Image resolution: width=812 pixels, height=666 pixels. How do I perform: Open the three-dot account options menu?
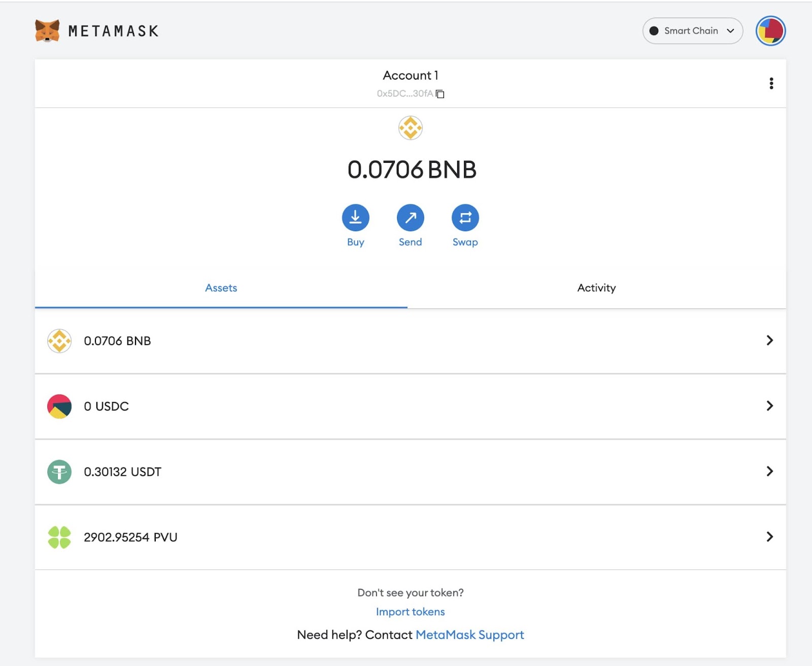[x=771, y=84]
